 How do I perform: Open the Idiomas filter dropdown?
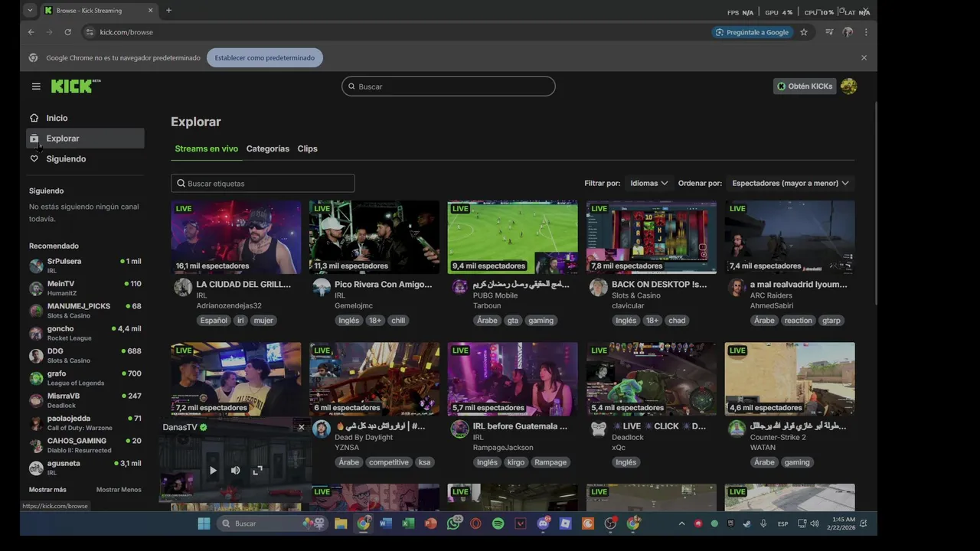648,183
